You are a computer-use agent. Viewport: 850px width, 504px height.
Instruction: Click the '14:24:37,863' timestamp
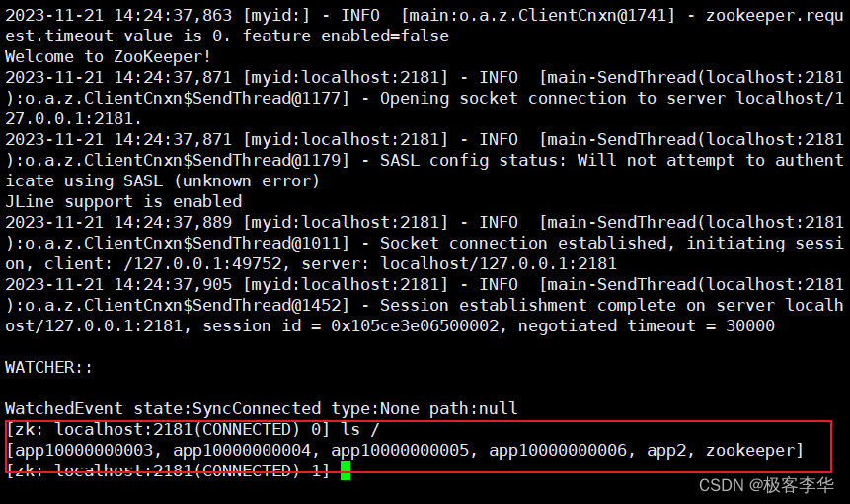click(173, 15)
